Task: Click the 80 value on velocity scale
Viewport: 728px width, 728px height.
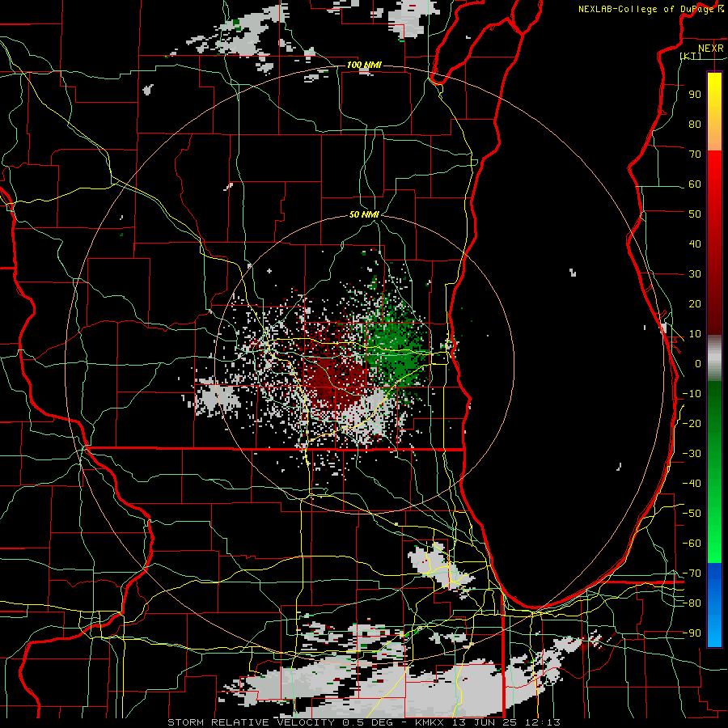Action: (x=695, y=124)
